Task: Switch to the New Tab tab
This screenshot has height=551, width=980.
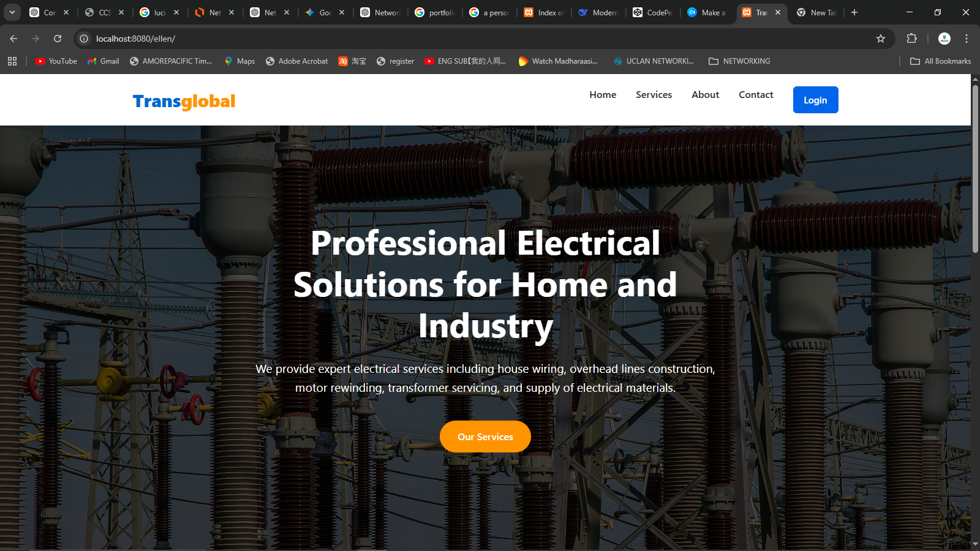Action: pos(816,12)
